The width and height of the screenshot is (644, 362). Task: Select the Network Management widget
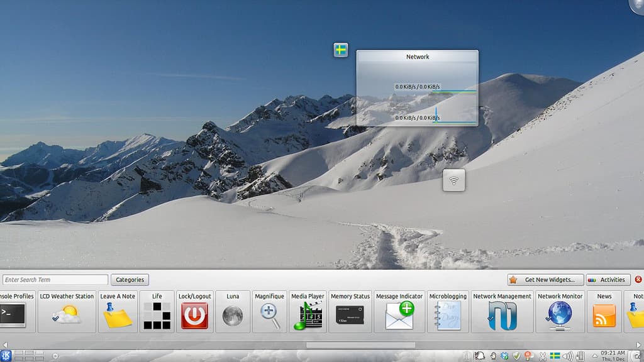502,312
